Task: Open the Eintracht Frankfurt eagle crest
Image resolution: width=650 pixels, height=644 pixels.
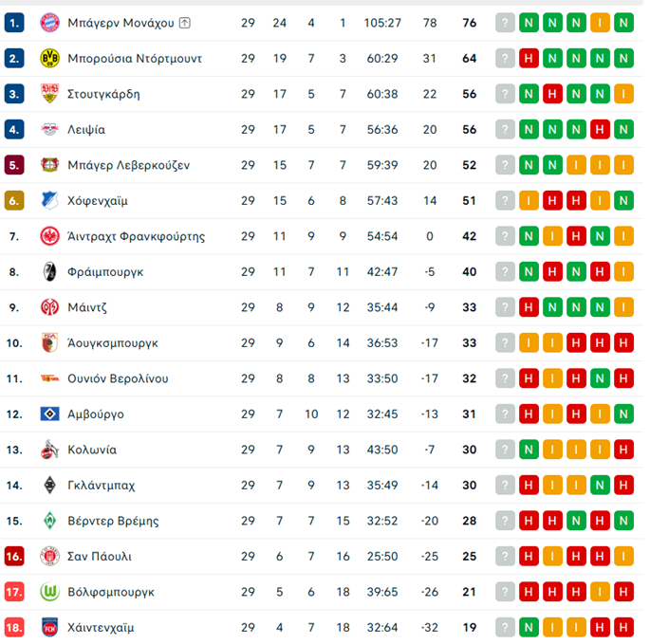Action: 49,236
